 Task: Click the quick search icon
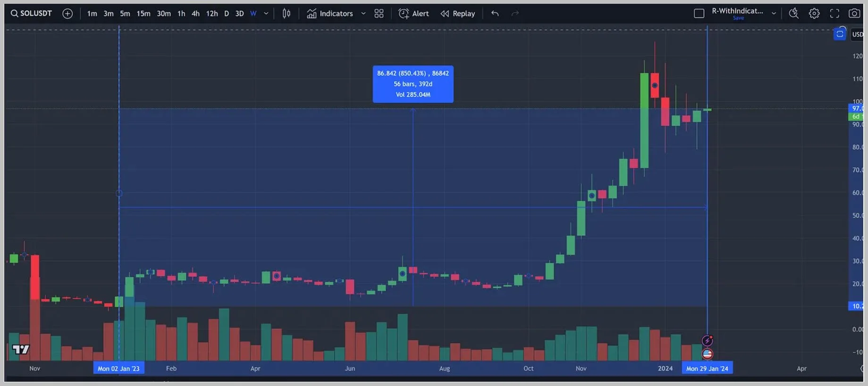pos(794,14)
